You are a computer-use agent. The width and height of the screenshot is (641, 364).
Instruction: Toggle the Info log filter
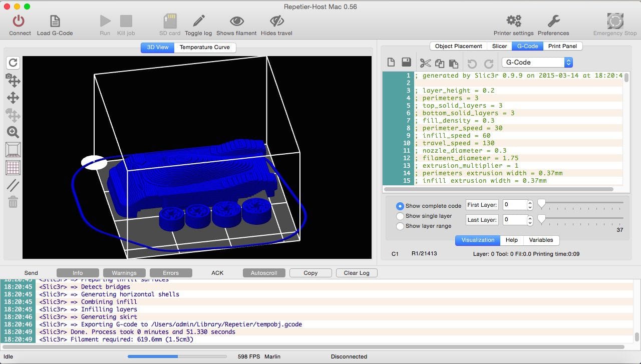coord(78,273)
